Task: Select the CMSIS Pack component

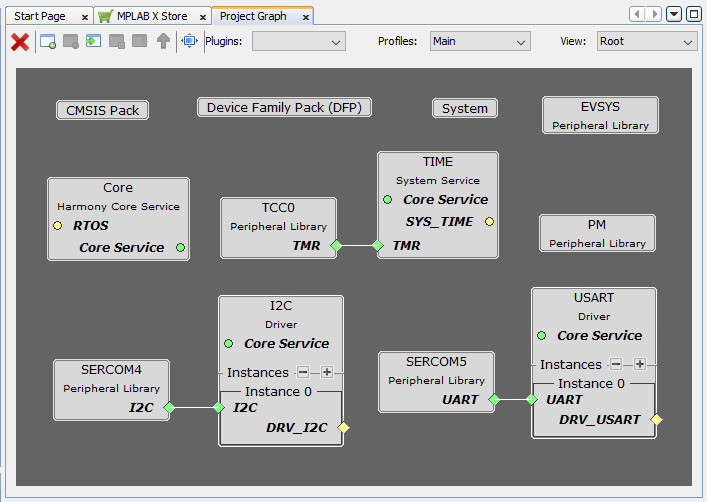Action: pyautogui.click(x=102, y=111)
